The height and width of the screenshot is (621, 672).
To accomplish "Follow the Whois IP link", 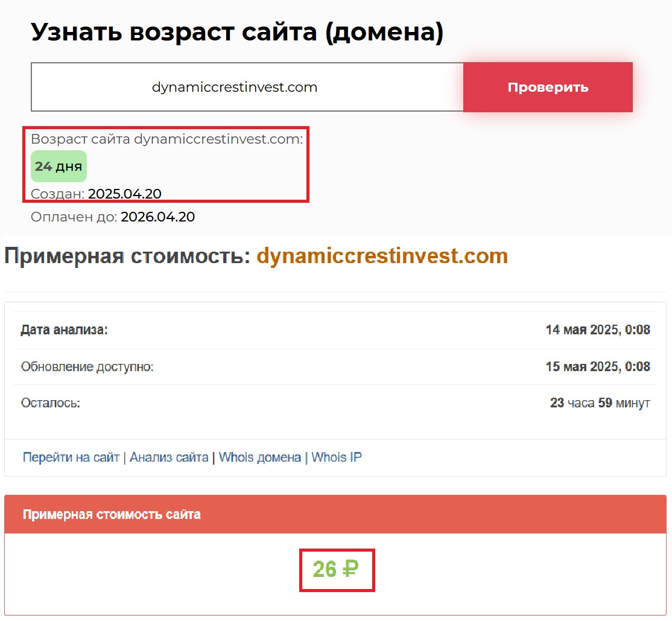I will coord(337,457).
